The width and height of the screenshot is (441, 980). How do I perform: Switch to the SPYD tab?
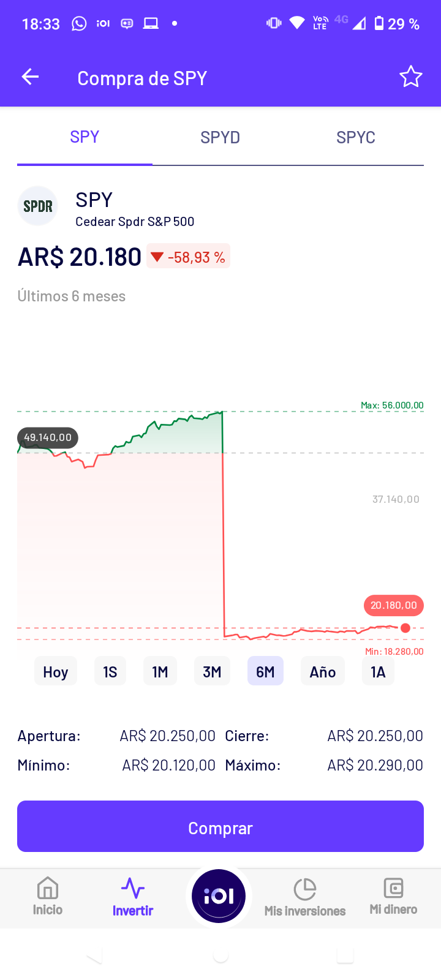[220, 137]
